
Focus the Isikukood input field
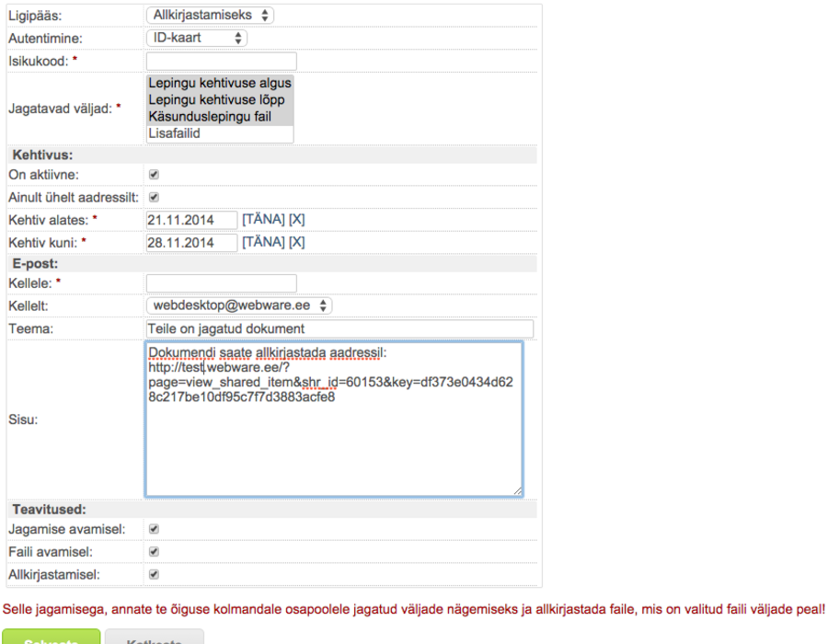point(221,62)
